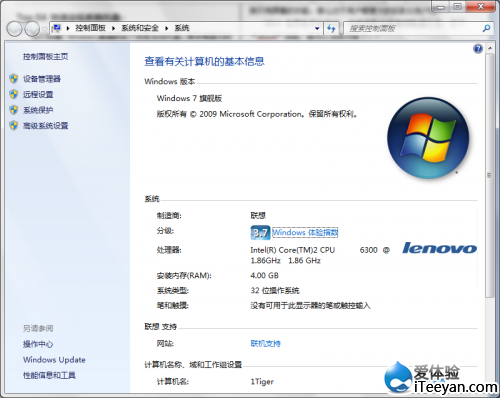Expand the arrow before 控制面板 breadcrumb

(x=68, y=28)
